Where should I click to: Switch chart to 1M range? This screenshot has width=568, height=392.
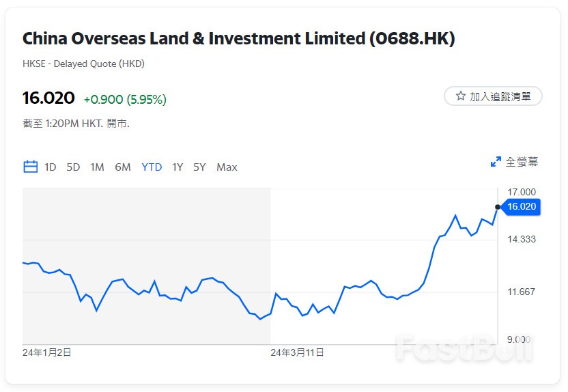tap(97, 167)
